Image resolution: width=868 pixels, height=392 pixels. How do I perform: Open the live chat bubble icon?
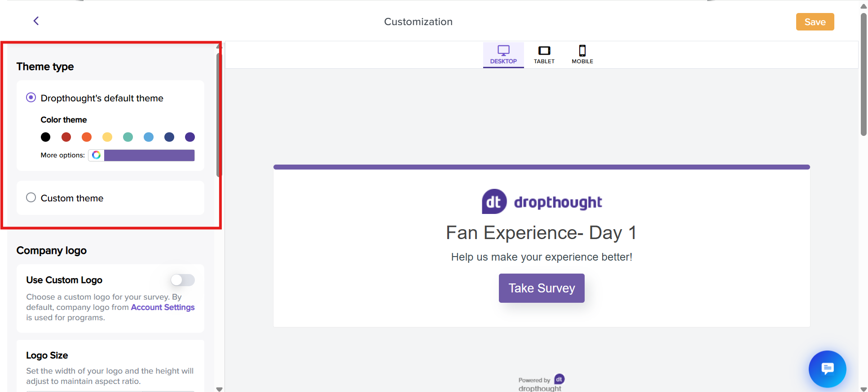click(x=827, y=369)
